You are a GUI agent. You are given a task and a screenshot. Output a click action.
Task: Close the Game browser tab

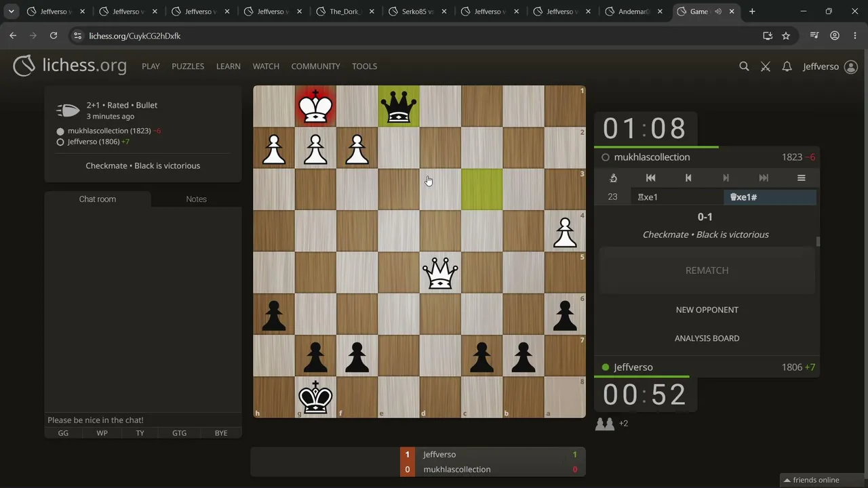[732, 12]
